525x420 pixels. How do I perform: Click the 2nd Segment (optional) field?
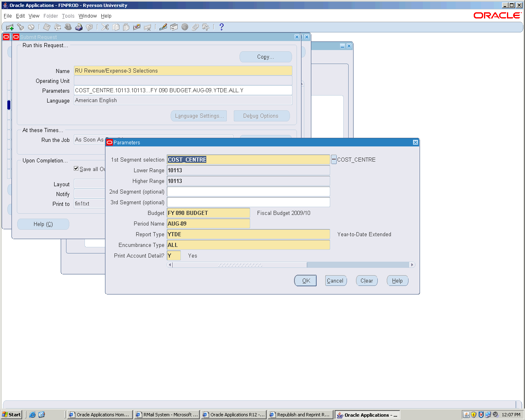[x=248, y=192]
